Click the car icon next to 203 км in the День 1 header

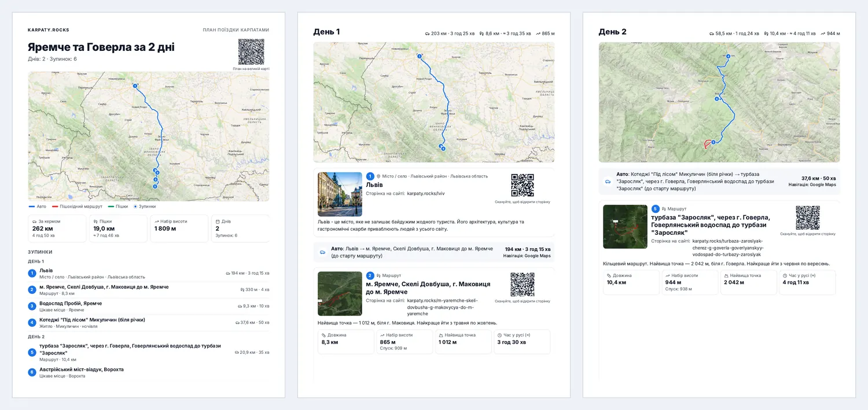(427, 34)
